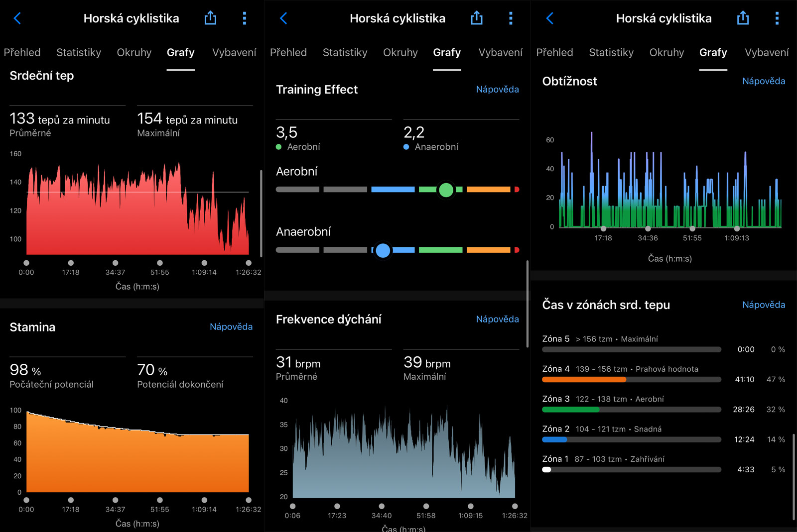This screenshot has height=532, width=797.
Task: Tap share icon in left panel
Action: coord(210,18)
